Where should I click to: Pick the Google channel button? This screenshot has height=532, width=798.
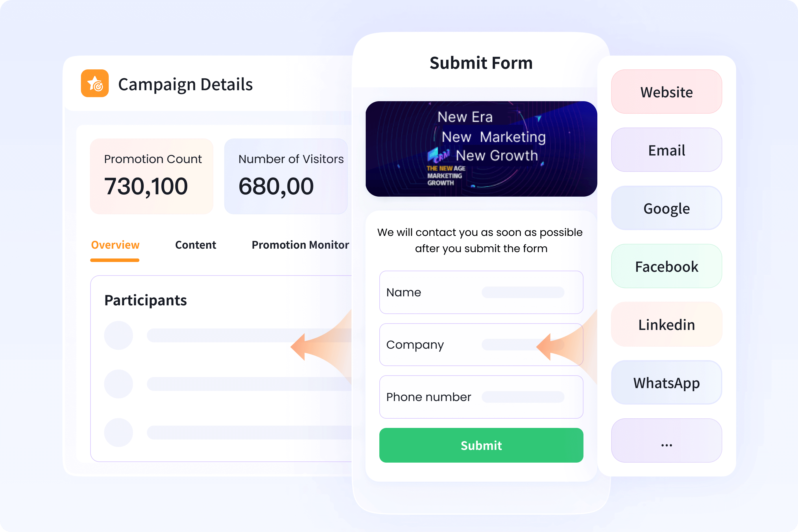(x=666, y=208)
